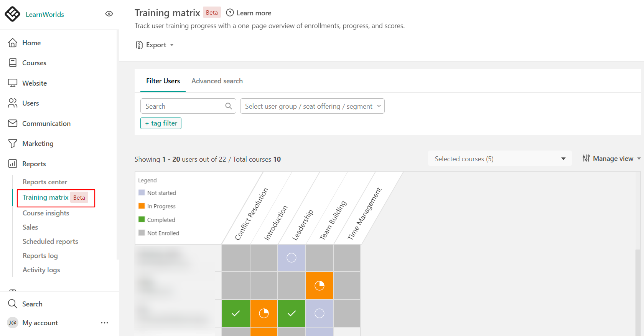Click the LearnWorlds logo icon
The height and width of the screenshot is (336, 644).
12,14
